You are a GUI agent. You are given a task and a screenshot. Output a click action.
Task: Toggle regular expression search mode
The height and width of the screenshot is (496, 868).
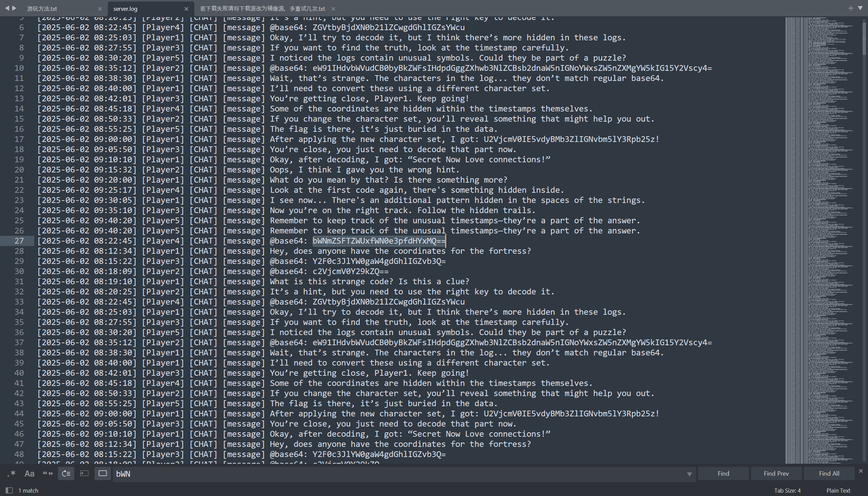click(x=11, y=474)
